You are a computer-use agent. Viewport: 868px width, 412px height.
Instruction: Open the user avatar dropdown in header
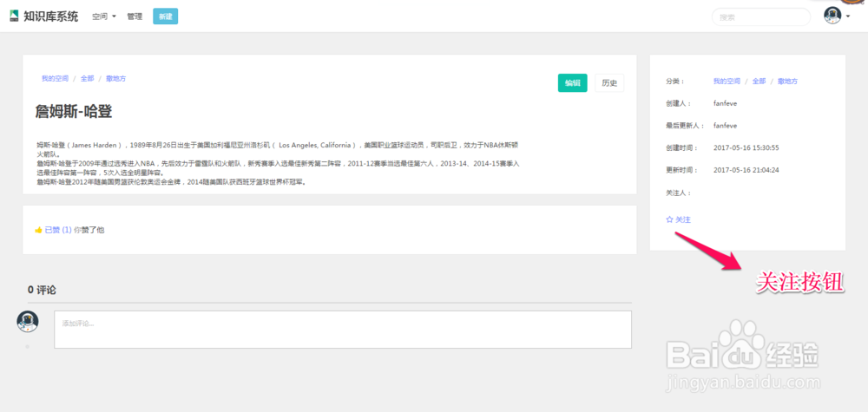(837, 16)
